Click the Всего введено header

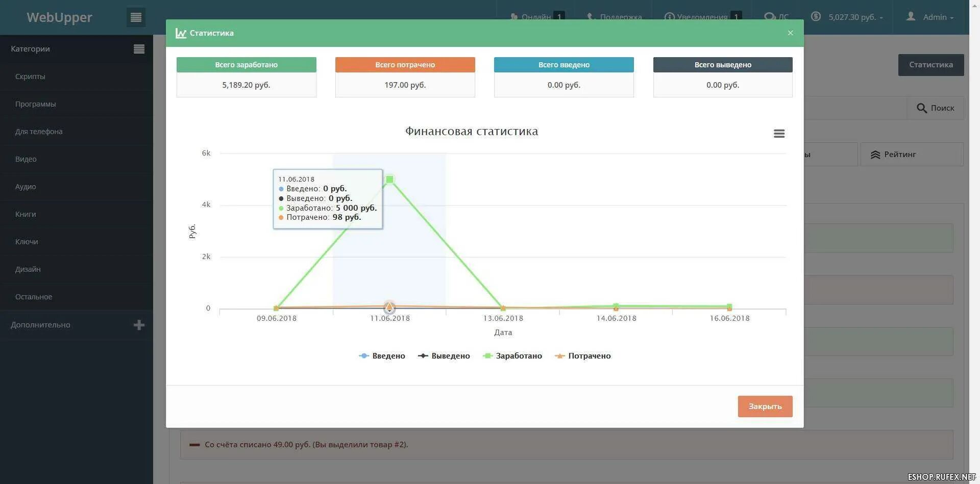(x=564, y=65)
